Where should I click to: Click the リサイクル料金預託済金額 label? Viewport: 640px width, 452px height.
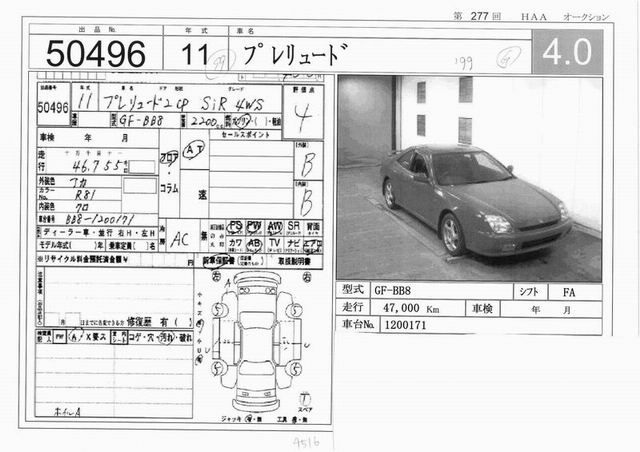coord(82,259)
